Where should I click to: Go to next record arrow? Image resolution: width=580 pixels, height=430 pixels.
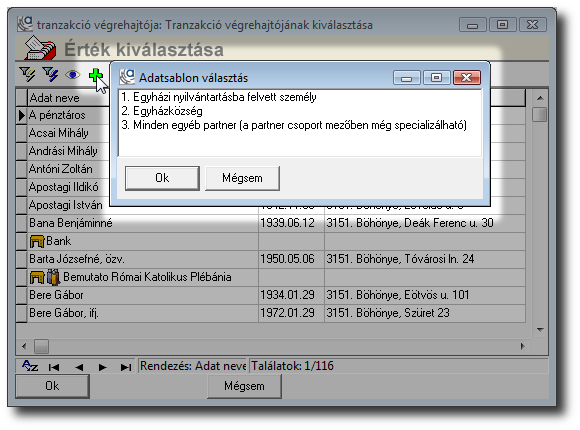[102, 367]
